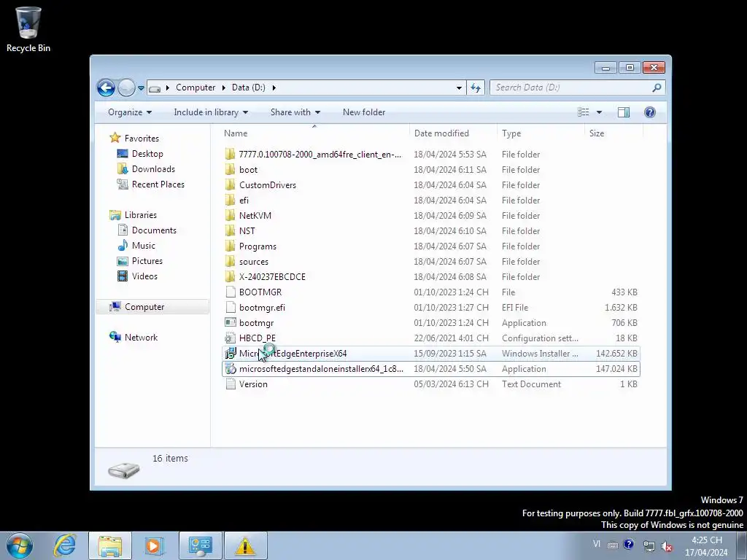The image size is (747, 560).
Task: Open the Include in library menu
Action: click(211, 112)
